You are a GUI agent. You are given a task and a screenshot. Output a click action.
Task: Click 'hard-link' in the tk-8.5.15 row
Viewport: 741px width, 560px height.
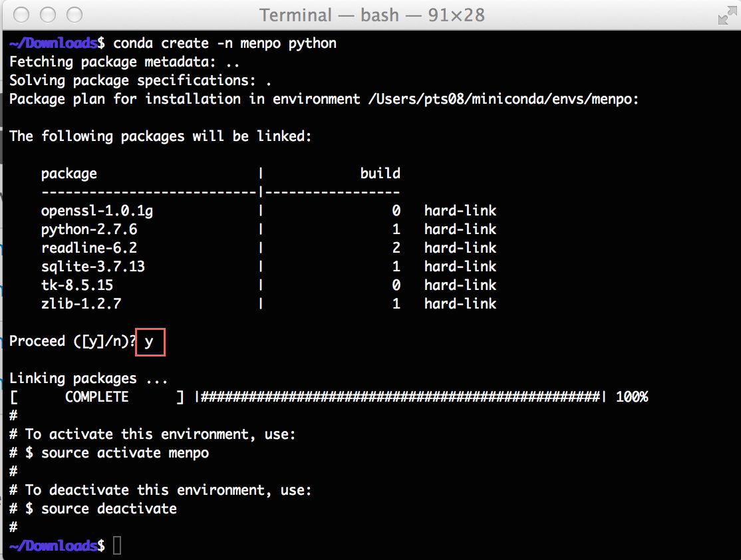(460, 285)
